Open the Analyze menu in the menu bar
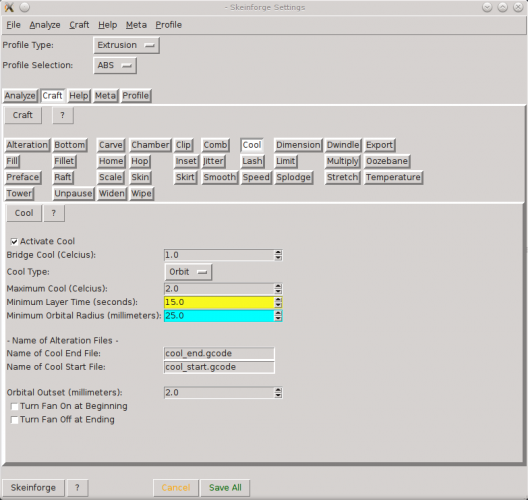 45,25
